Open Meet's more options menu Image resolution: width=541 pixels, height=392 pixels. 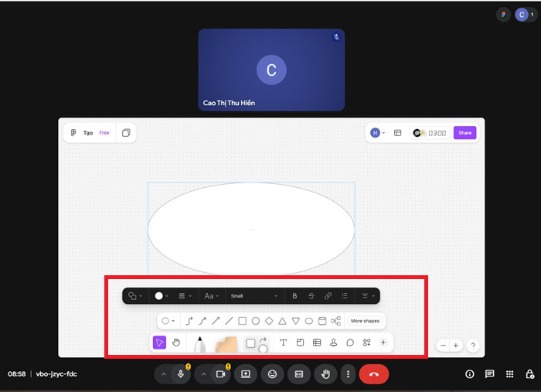(x=348, y=374)
